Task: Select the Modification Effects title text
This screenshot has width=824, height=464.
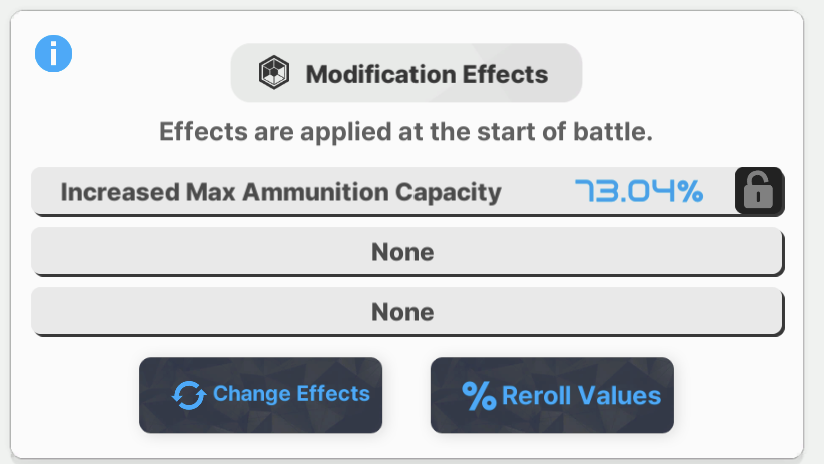Action: pyautogui.click(x=427, y=74)
